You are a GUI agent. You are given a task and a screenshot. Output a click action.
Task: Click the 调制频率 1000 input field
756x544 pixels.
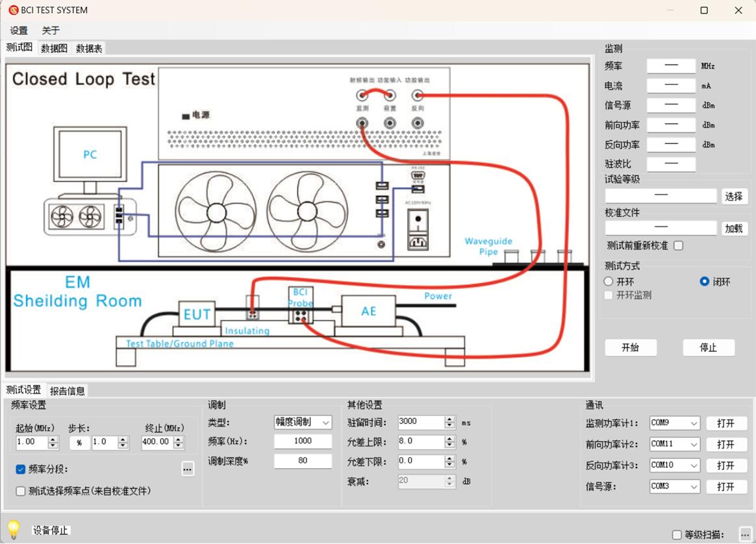coord(303,441)
